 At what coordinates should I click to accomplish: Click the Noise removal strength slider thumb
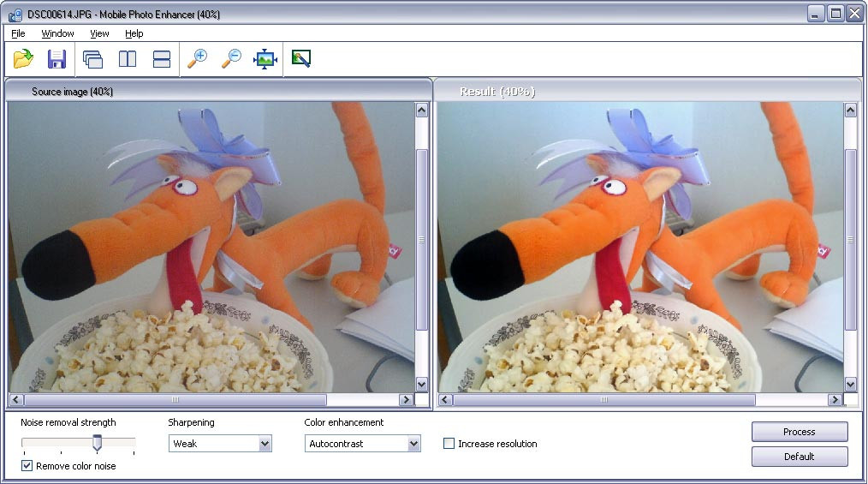(x=97, y=443)
